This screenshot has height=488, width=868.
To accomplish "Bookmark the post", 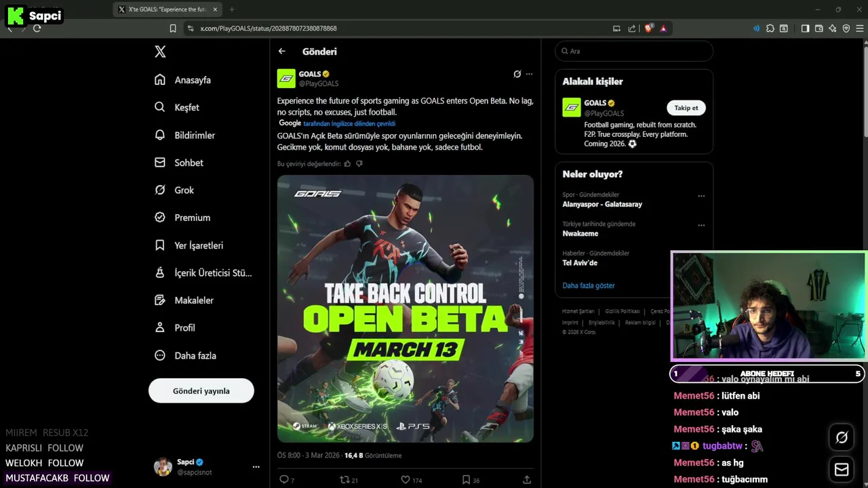I will [x=466, y=479].
